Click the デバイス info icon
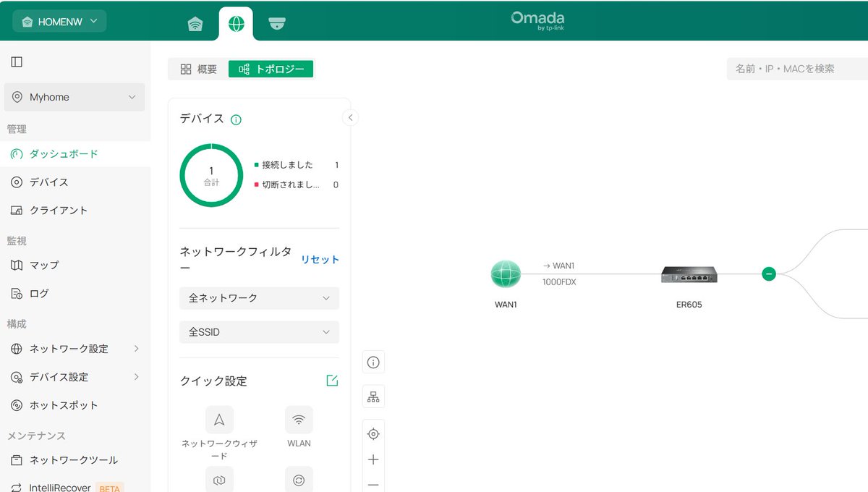 [x=236, y=120]
